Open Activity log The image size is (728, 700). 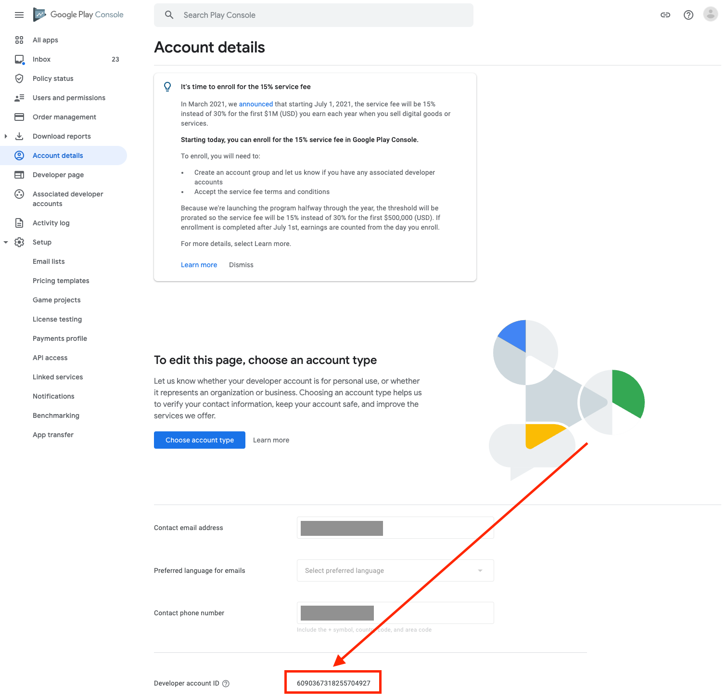tap(51, 223)
